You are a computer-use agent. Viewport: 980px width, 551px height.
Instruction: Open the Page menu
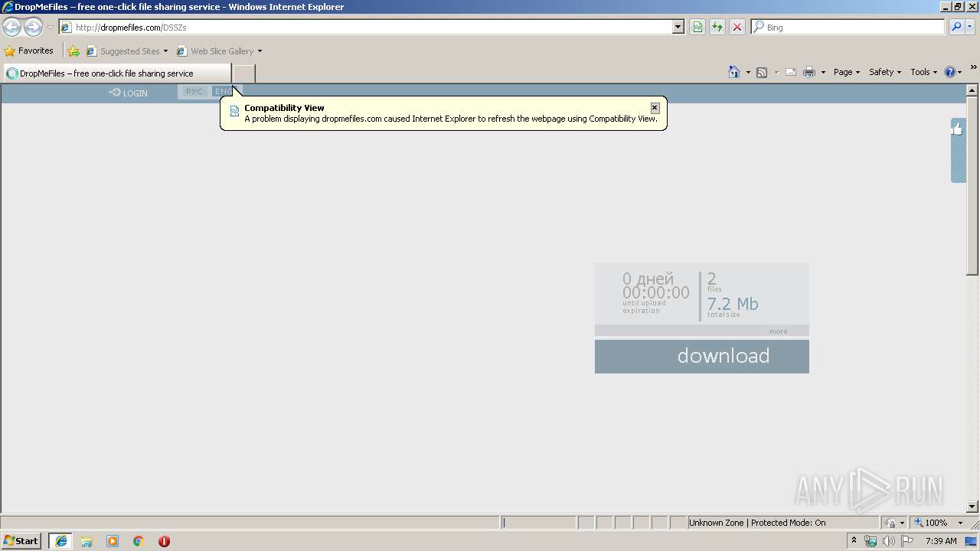847,72
